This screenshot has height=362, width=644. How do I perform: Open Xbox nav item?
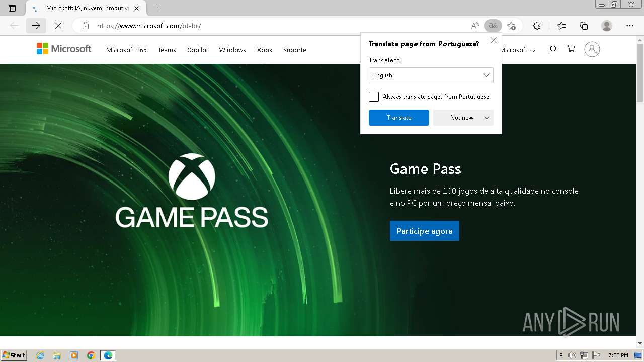pyautogui.click(x=265, y=50)
